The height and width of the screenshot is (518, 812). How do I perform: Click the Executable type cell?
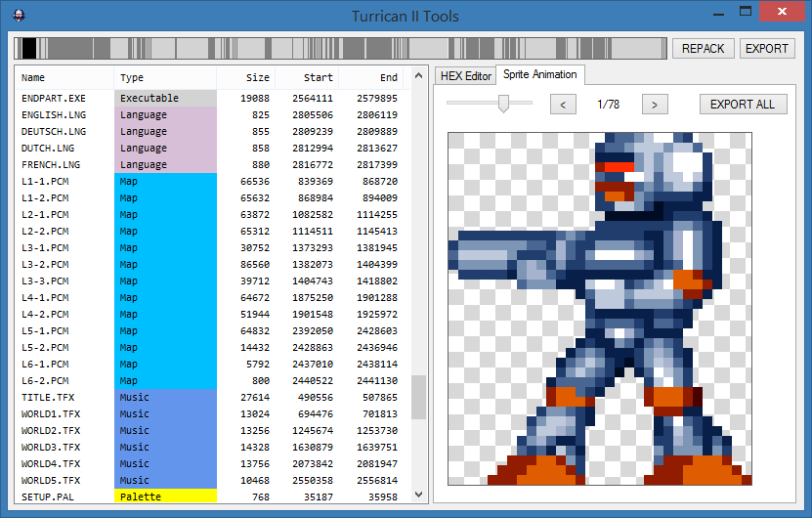(x=165, y=98)
